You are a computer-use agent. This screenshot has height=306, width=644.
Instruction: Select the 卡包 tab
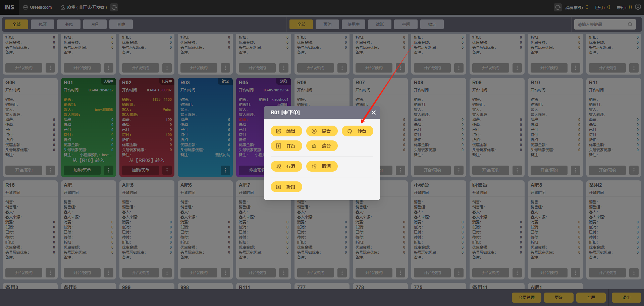69,24
